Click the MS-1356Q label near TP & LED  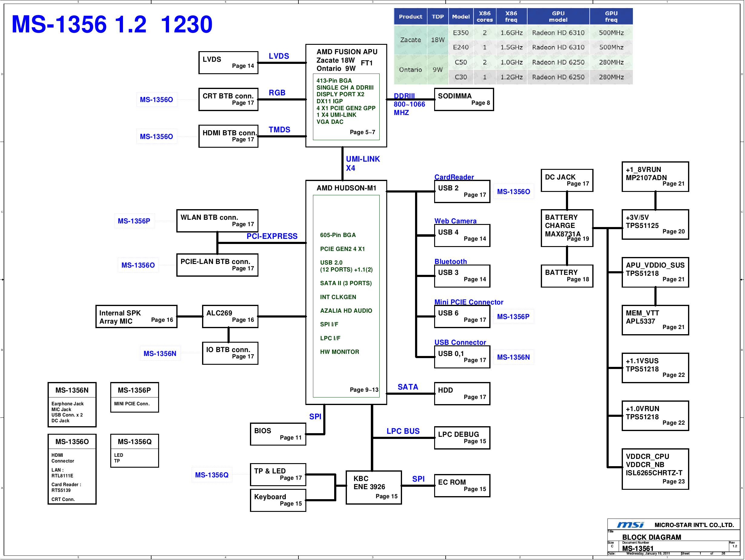click(211, 475)
